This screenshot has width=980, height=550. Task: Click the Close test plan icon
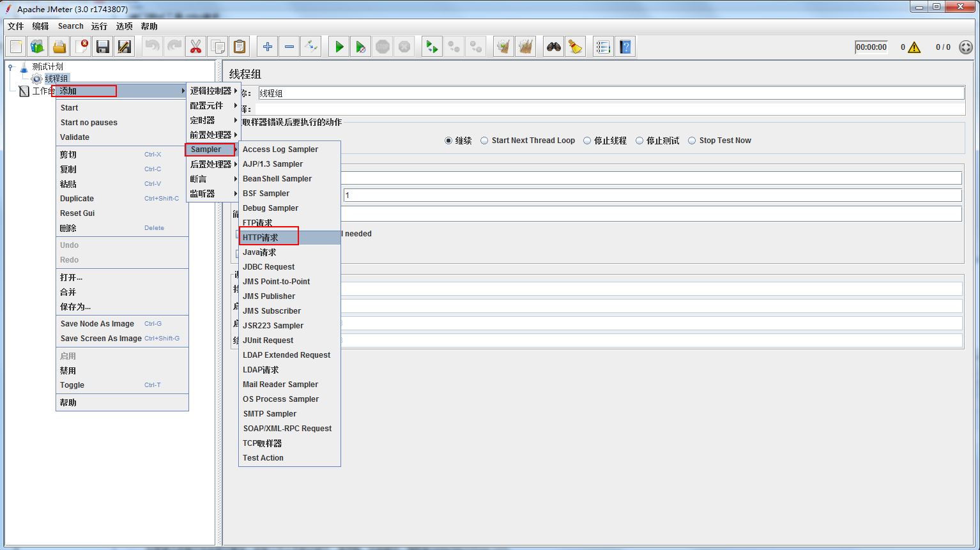click(x=81, y=47)
